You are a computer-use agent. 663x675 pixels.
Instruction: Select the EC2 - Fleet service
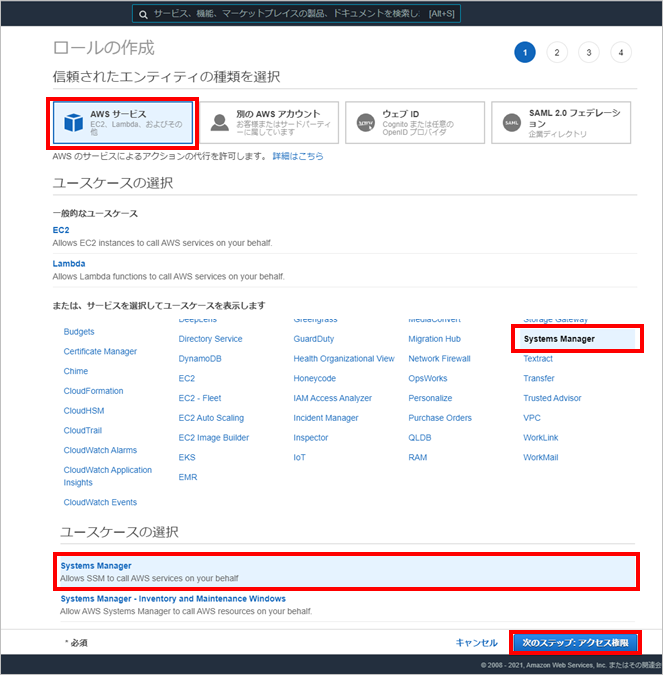pos(200,398)
